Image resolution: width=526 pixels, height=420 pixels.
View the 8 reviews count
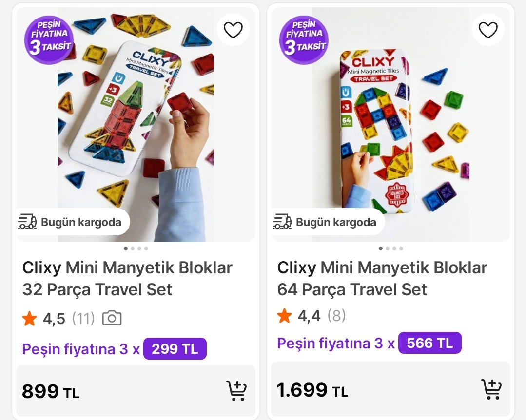(336, 316)
